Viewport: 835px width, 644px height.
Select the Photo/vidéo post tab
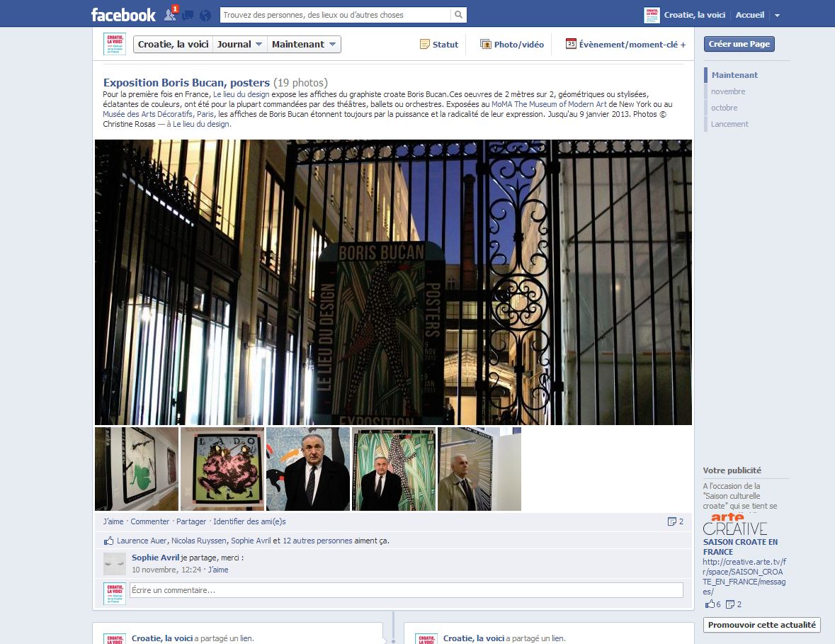[x=512, y=44]
